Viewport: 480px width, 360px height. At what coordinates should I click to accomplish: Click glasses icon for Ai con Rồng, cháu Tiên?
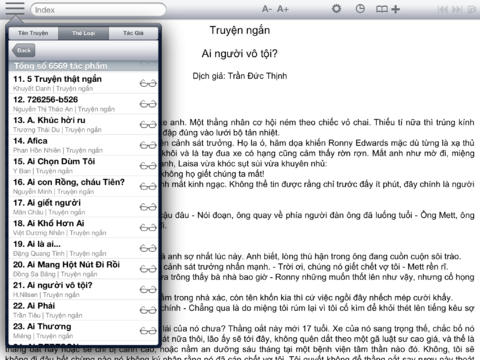pyautogui.click(x=148, y=186)
